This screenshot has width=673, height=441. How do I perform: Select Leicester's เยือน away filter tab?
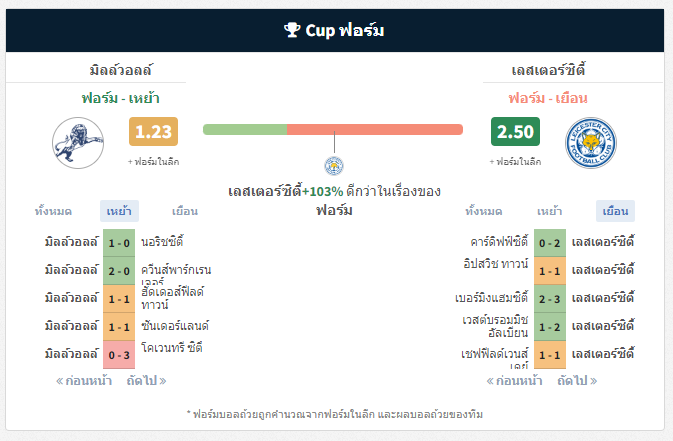615,211
